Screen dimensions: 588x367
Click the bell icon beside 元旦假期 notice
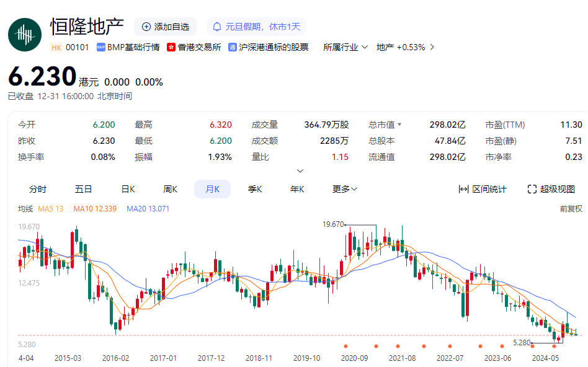coord(217,27)
